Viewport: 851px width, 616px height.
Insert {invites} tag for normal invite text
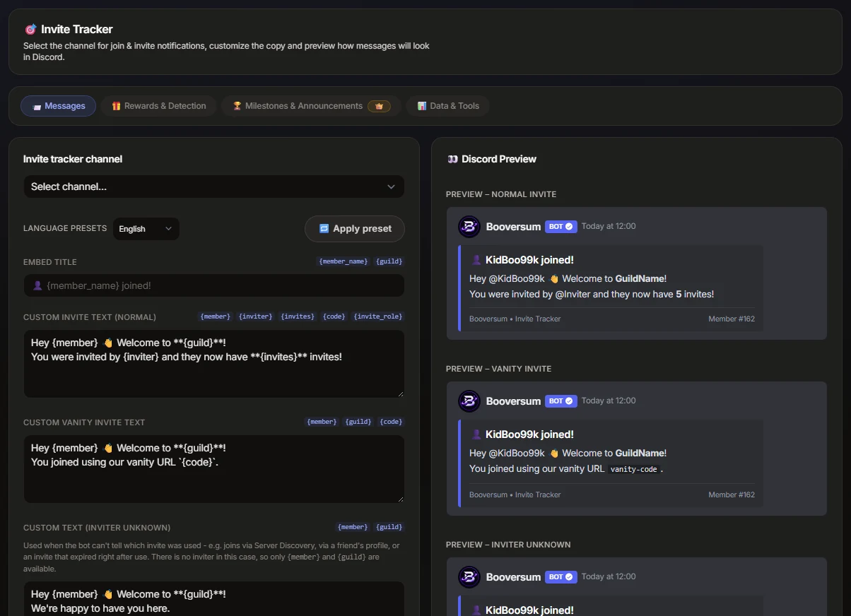(x=298, y=316)
